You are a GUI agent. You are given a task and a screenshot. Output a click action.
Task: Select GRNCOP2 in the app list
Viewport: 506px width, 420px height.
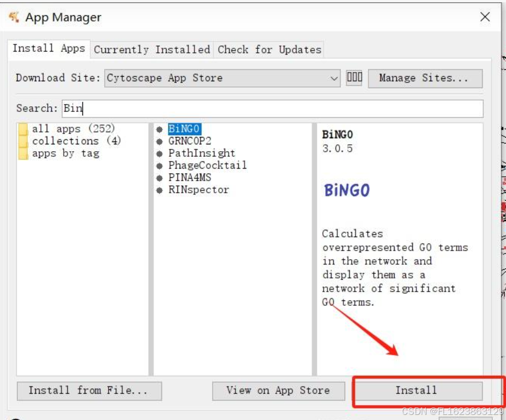tap(190, 141)
